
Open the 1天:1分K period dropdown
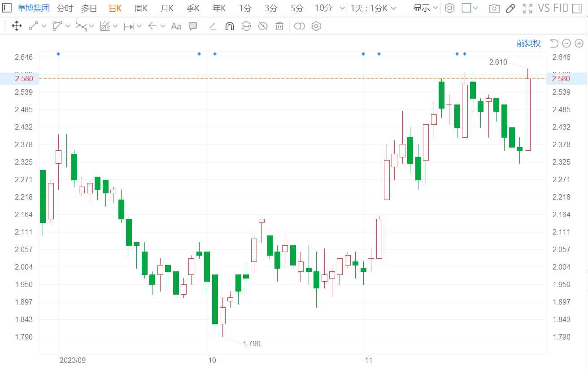click(374, 8)
